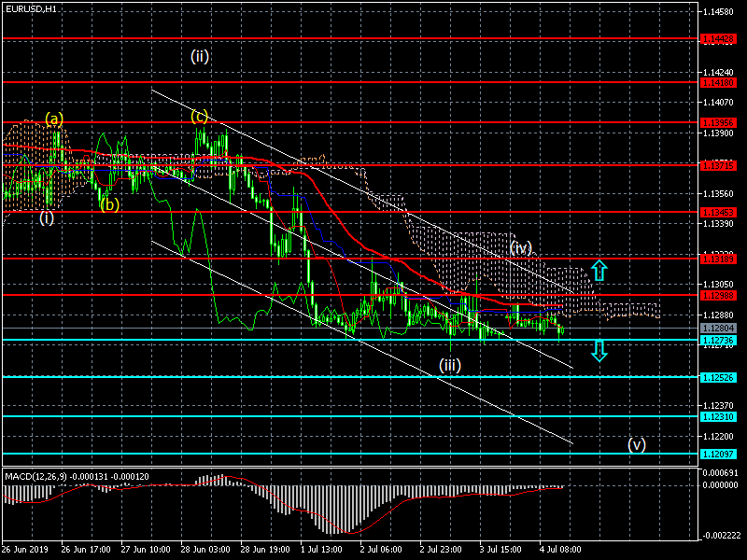Screen dimensions: 747x560
Task: Click the 4 Jul 08:00 time label
Action: (x=560, y=550)
